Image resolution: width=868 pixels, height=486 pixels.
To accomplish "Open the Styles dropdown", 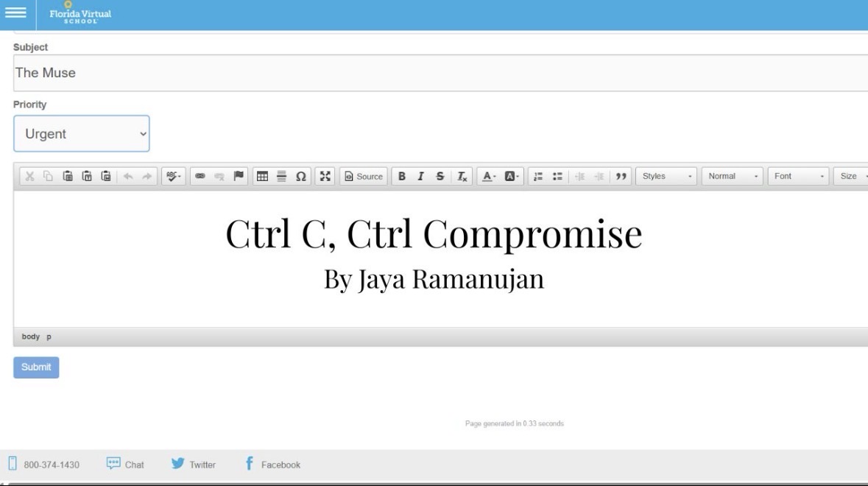I will (666, 176).
